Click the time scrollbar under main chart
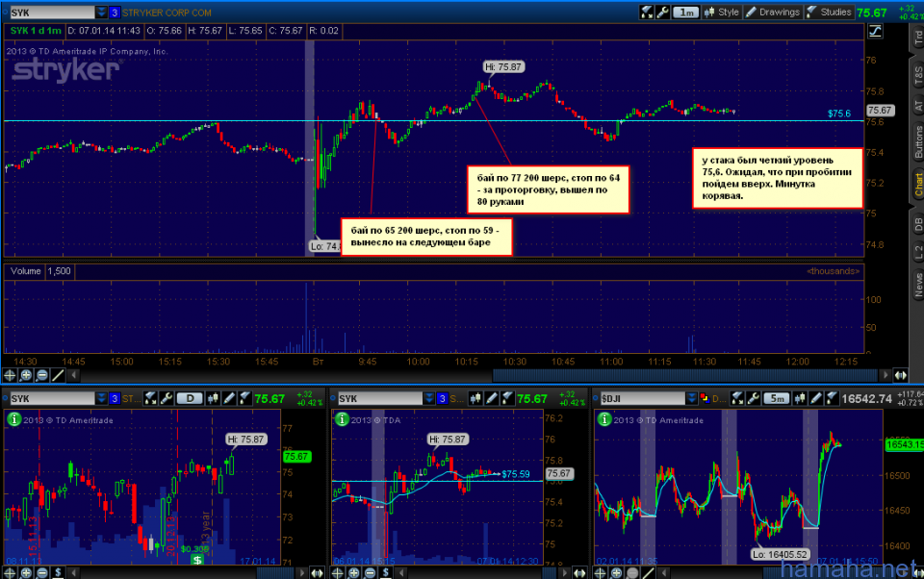The image size is (924, 579). pyautogui.click(x=684, y=375)
